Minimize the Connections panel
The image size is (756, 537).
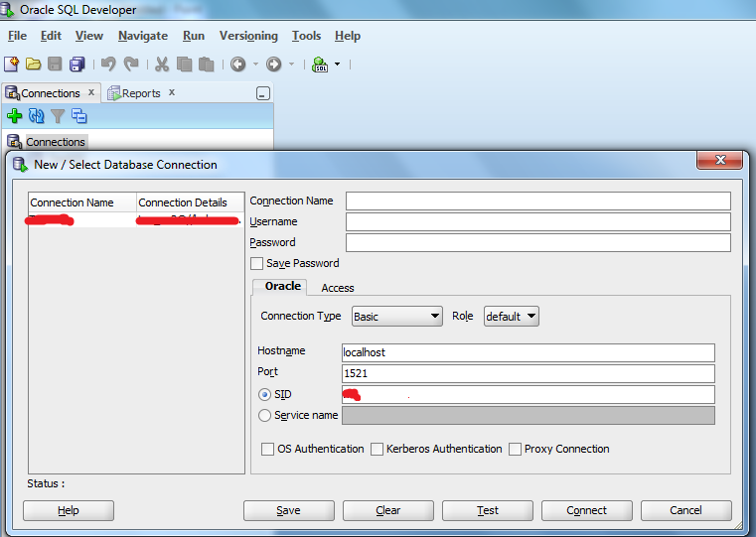pyautogui.click(x=263, y=93)
